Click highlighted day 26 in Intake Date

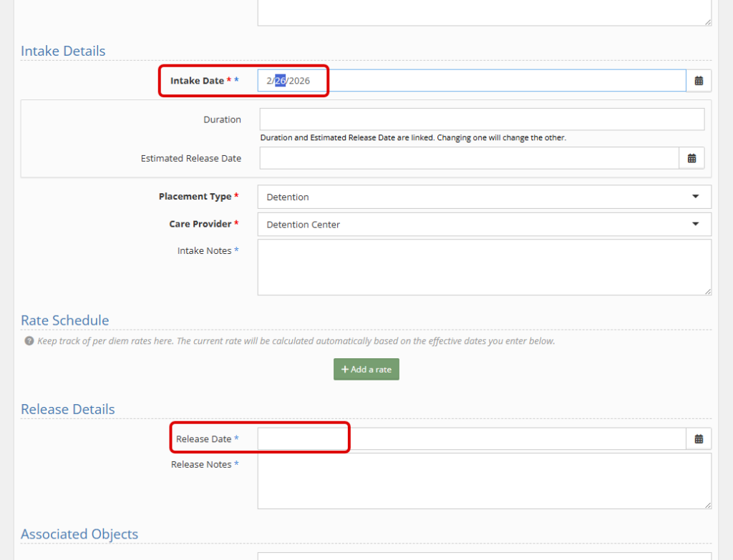(280, 81)
